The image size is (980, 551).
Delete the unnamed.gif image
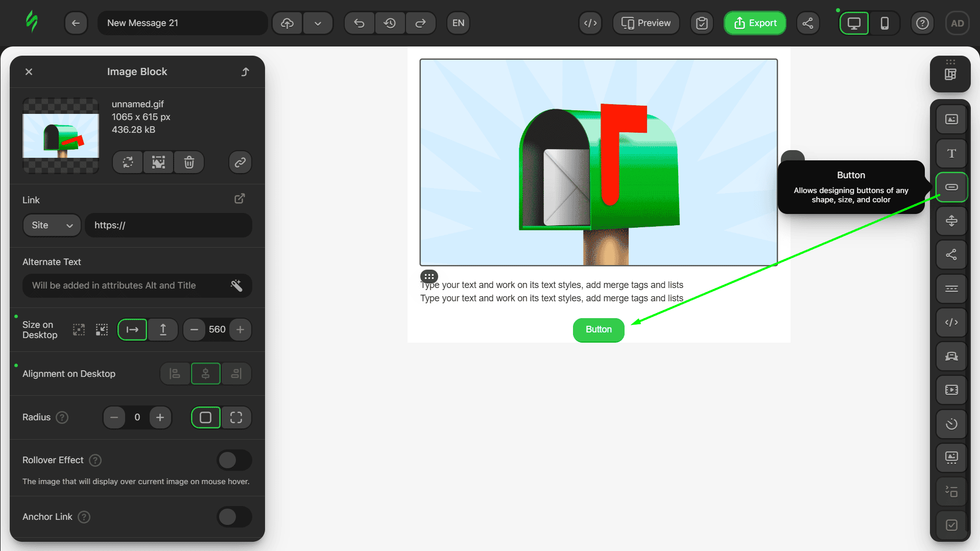tap(188, 162)
